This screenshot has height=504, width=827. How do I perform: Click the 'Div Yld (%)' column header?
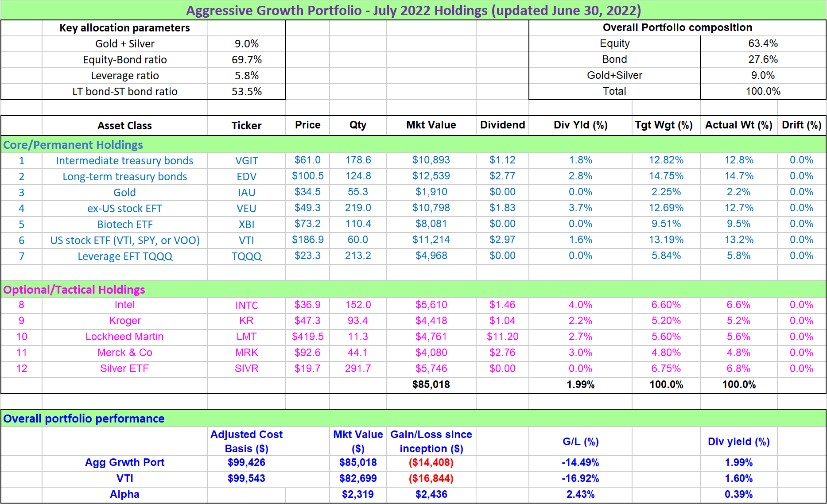point(580,125)
